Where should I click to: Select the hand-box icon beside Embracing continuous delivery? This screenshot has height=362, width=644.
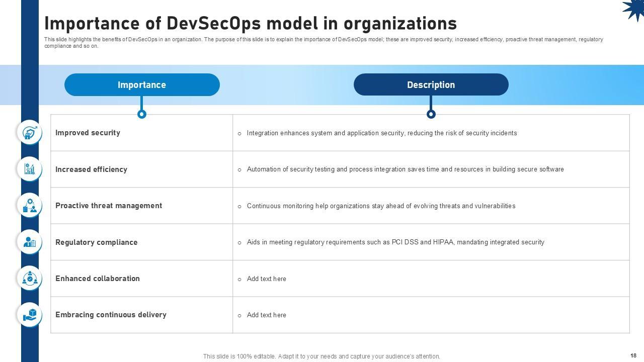coord(30,315)
